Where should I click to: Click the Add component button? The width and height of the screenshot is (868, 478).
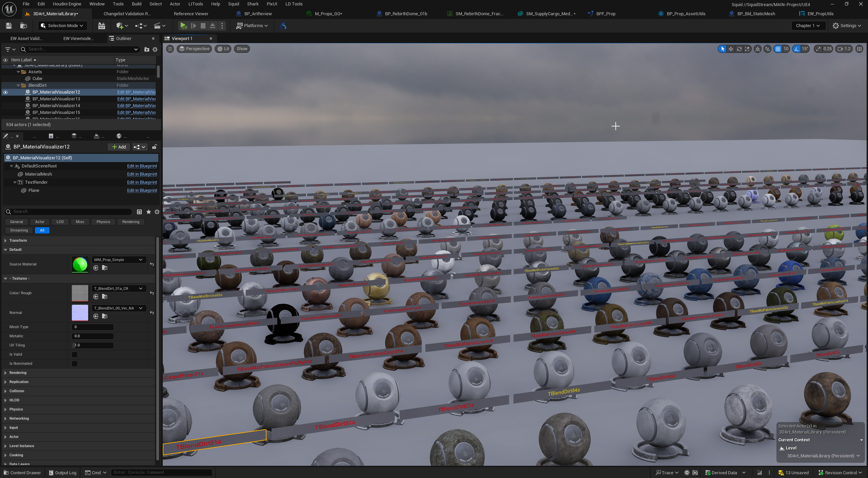point(119,147)
